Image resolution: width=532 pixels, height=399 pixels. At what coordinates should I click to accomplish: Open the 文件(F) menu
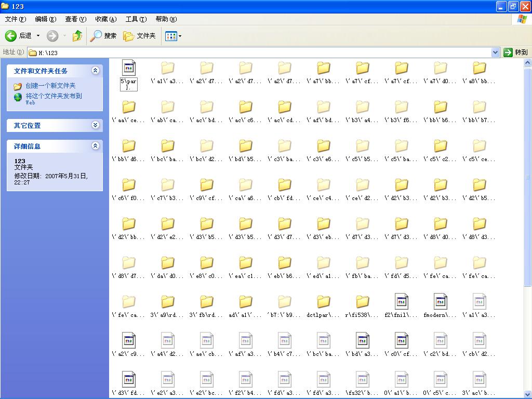[15, 19]
